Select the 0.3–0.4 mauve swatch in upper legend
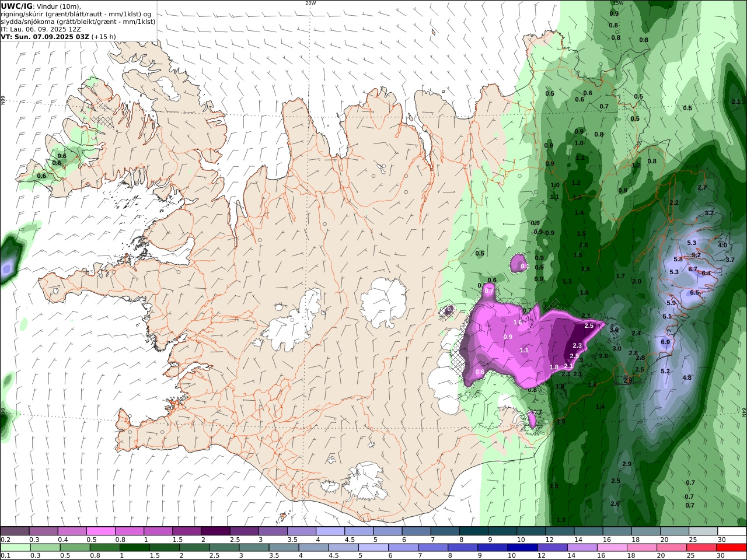This screenshot has height=560, width=747. 43,531
